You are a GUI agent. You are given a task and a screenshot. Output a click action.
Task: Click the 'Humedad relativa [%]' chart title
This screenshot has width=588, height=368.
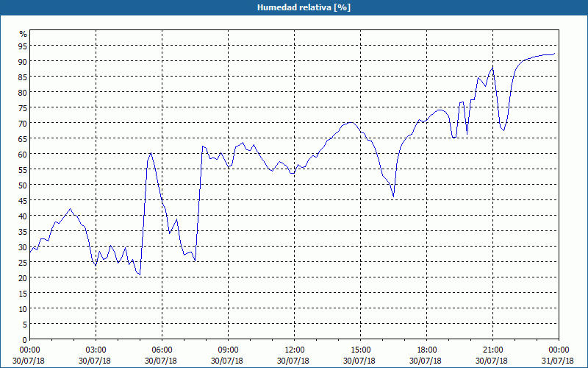[304, 7]
